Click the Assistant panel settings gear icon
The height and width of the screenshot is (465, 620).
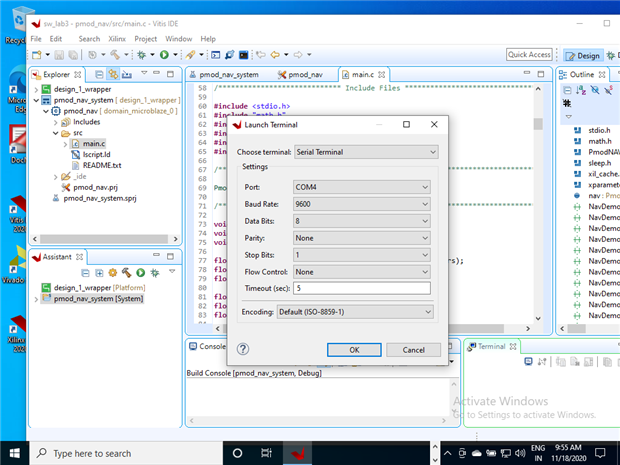(x=113, y=272)
